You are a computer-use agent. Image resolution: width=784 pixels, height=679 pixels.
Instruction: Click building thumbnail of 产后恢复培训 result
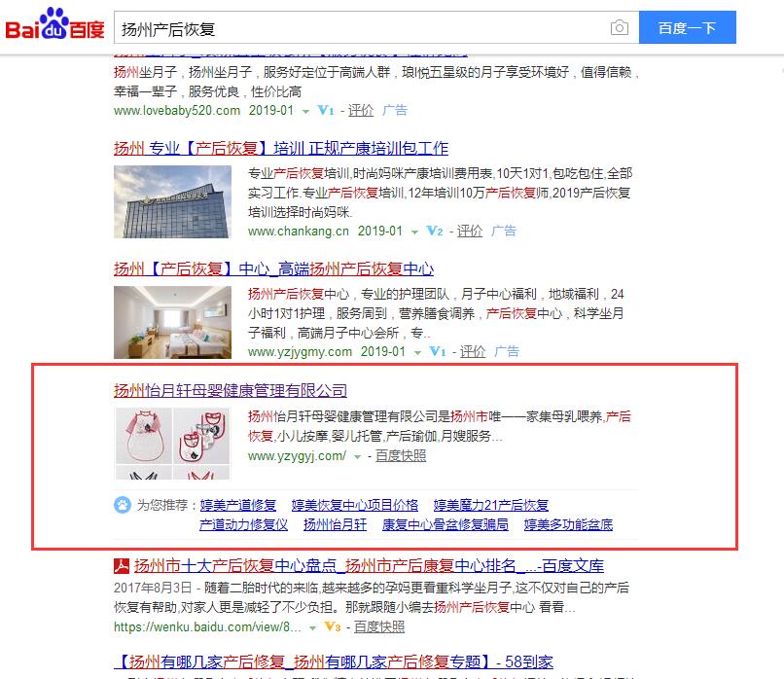pyautogui.click(x=172, y=202)
